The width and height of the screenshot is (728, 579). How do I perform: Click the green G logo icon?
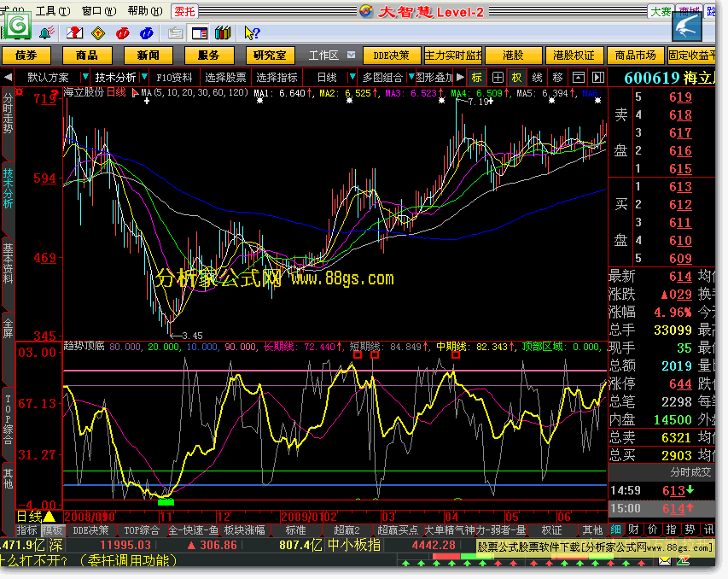19,25
